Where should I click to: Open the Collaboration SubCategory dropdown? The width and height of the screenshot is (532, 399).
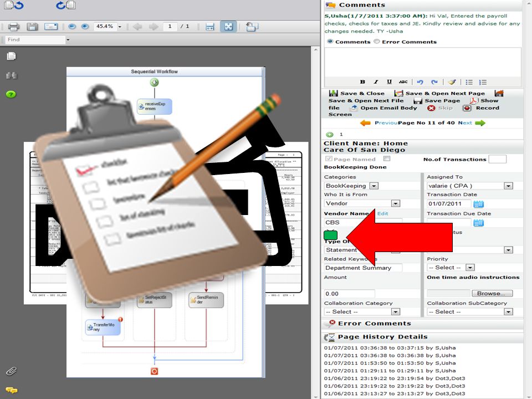[x=508, y=312]
